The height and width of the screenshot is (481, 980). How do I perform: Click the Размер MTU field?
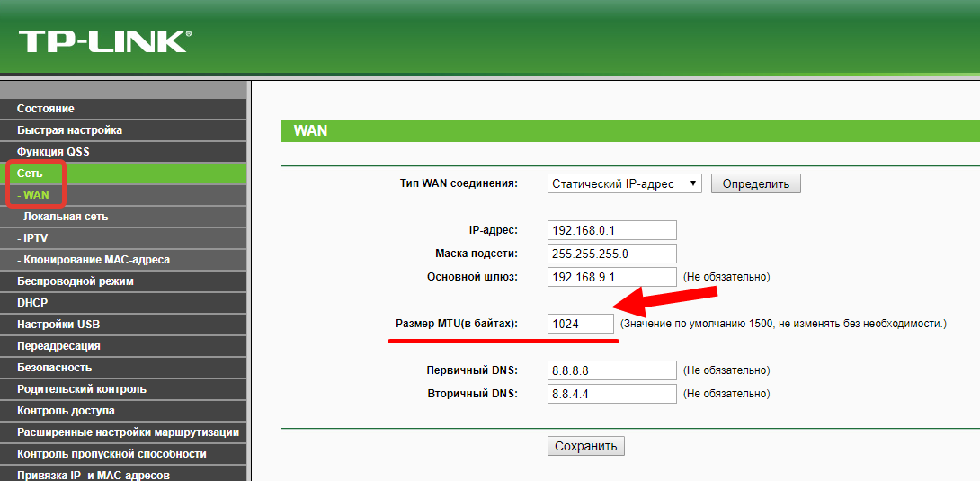click(581, 323)
